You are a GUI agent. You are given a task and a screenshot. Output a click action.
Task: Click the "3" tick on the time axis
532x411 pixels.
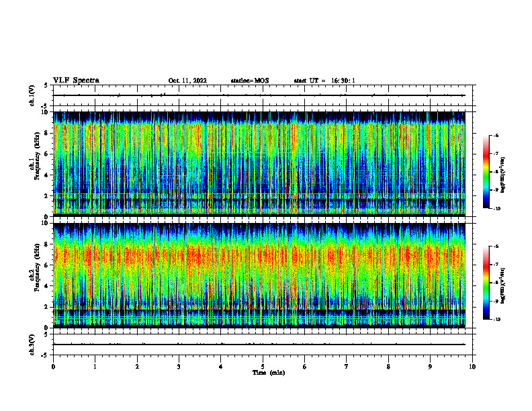[x=179, y=367]
